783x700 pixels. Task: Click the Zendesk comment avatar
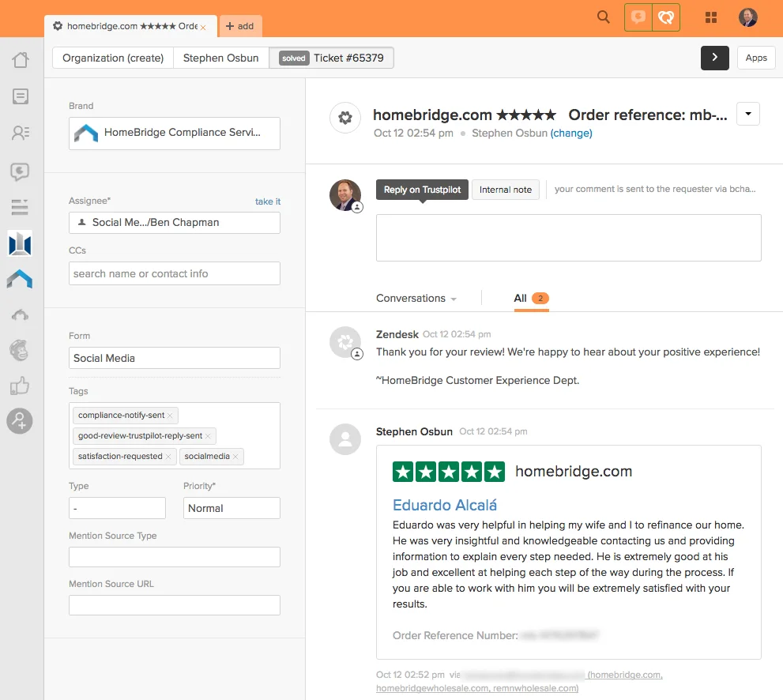[x=345, y=343]
